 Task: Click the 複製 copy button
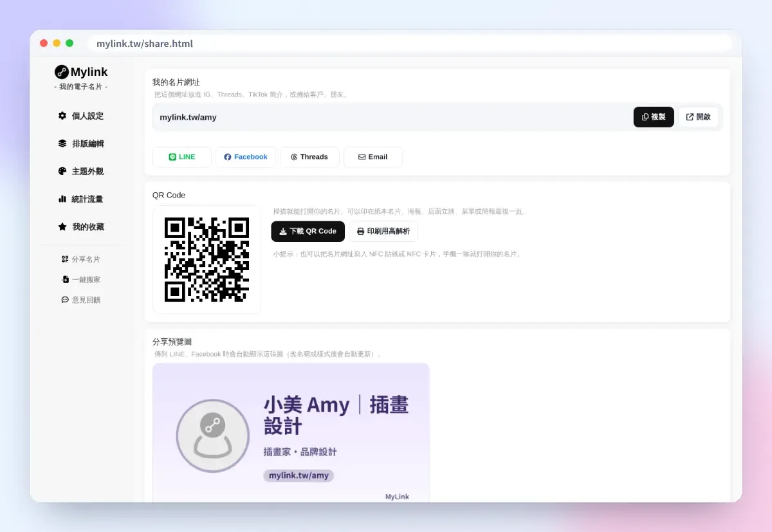click(x=654, y=117)
